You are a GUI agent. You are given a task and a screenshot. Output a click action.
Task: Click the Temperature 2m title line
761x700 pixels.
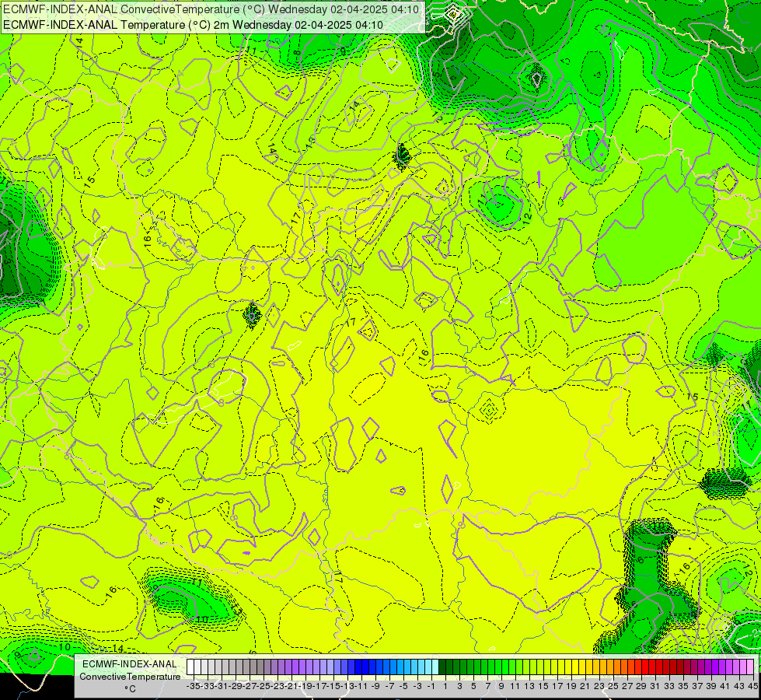click(193, 25)
